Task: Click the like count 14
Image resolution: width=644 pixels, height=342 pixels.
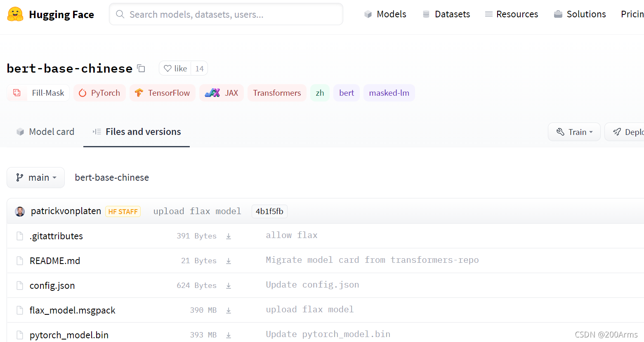Action: pyautogui.click(x=199, y=68)
